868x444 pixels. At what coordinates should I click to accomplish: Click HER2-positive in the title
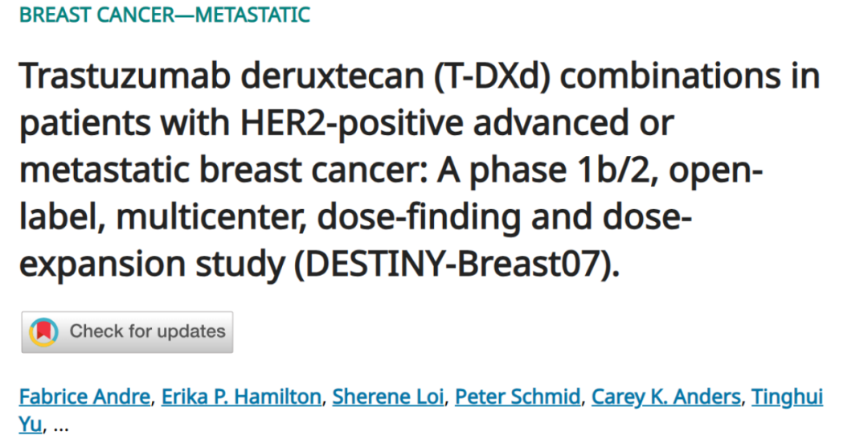click(351, 123)
